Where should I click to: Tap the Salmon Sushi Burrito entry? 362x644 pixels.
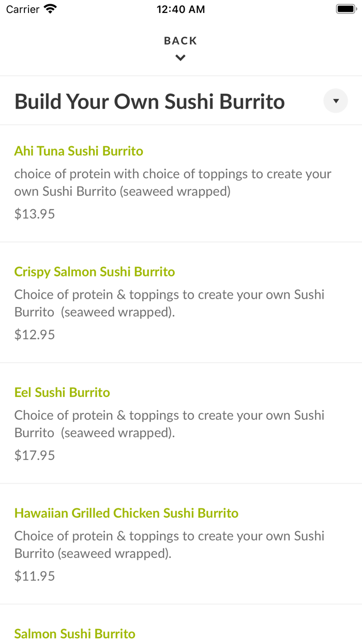click(x=74, y=634)
